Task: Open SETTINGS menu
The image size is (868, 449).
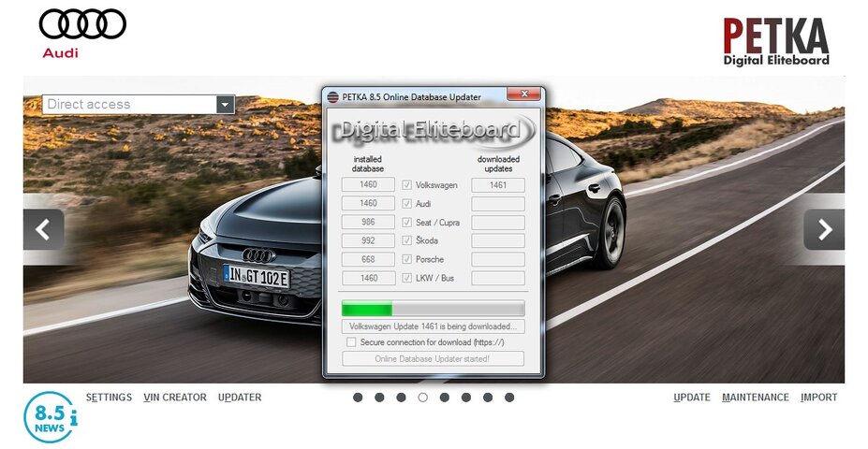Action: (109, 397)
